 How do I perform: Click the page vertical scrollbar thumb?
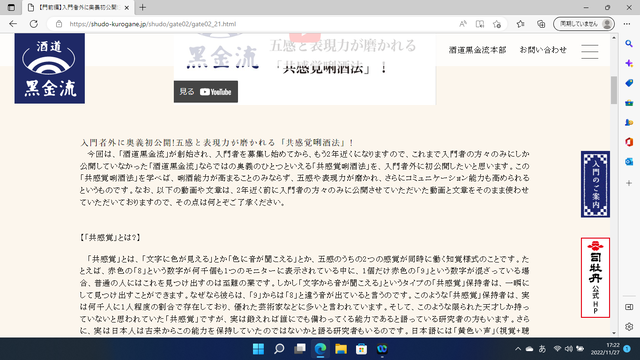(x=614, y=90)
